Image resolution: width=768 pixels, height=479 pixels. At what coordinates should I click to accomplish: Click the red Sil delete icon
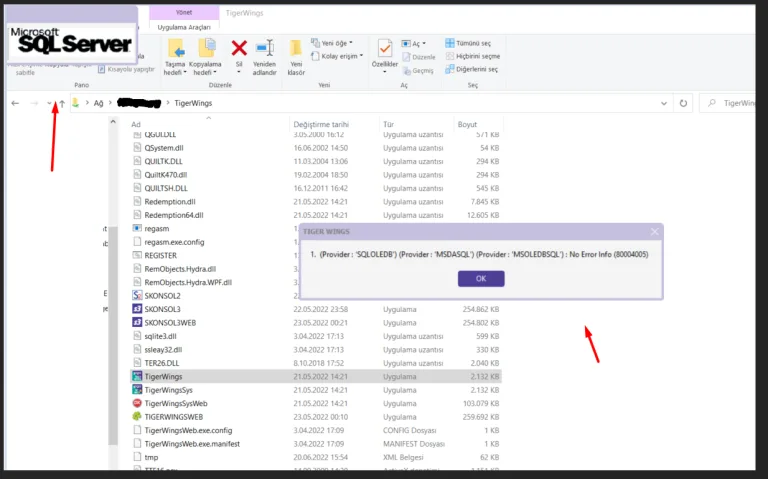239,48
